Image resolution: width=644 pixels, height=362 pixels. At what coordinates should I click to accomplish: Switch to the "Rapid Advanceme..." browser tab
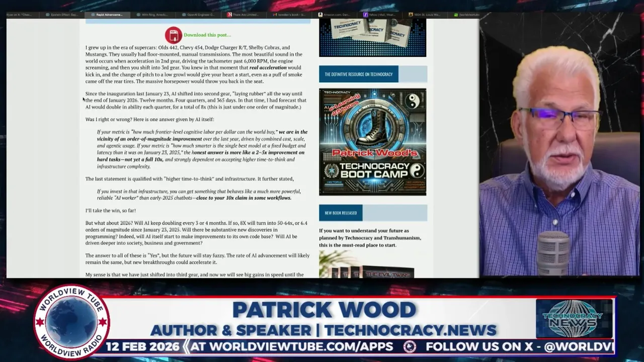pyautogui.click(x=107, y=15)
